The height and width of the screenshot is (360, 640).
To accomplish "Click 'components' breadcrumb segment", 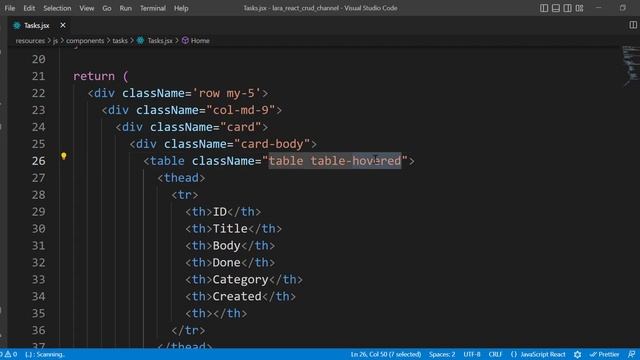I will click(x=85, y=41).
